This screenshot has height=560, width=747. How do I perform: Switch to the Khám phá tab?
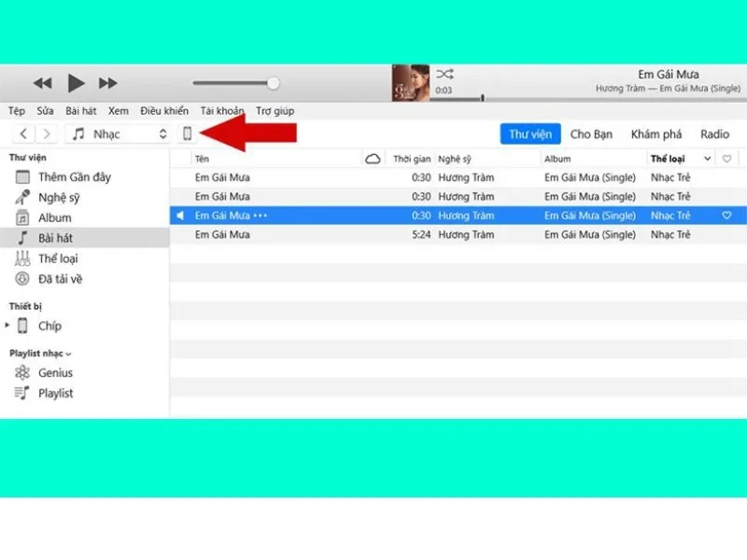(656, 134)
